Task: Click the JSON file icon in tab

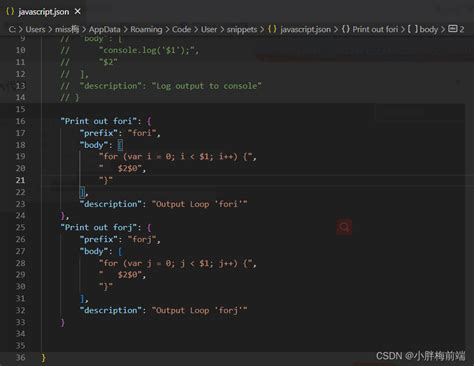Action: [10, 11]
